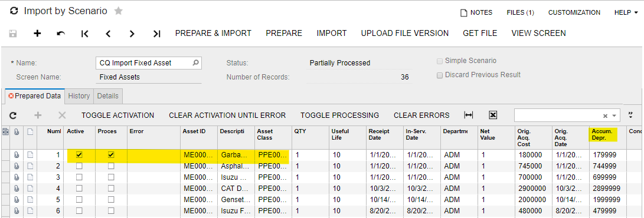This screenshot has height=218, width=644.
Task: Open the grid search box dropdown arrow
Action: 614,116
